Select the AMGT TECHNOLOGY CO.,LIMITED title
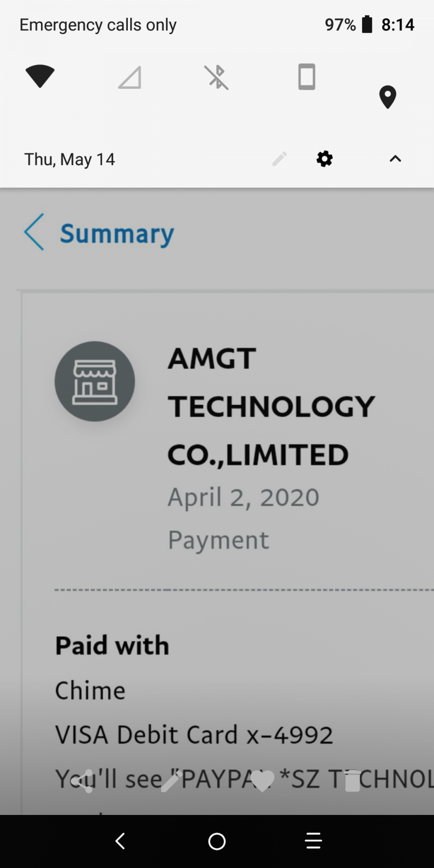Screen dimensions: 434x868 coord(271,407)
